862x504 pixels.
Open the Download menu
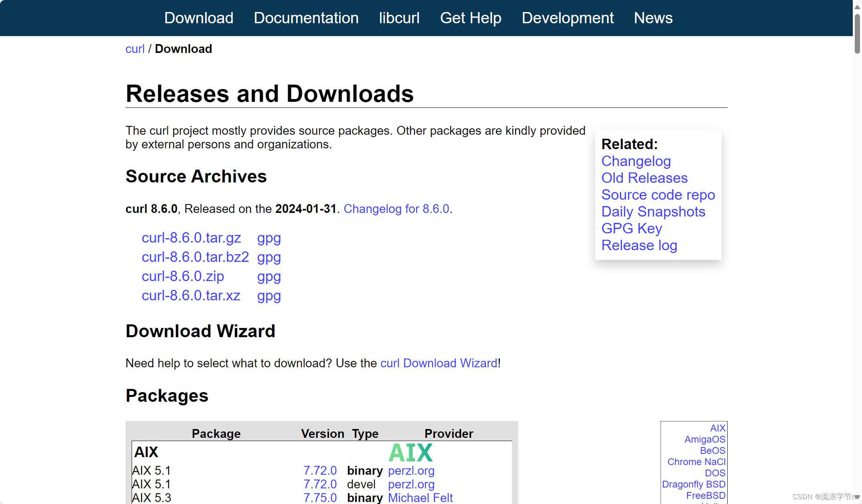click(x=199, y=18)
